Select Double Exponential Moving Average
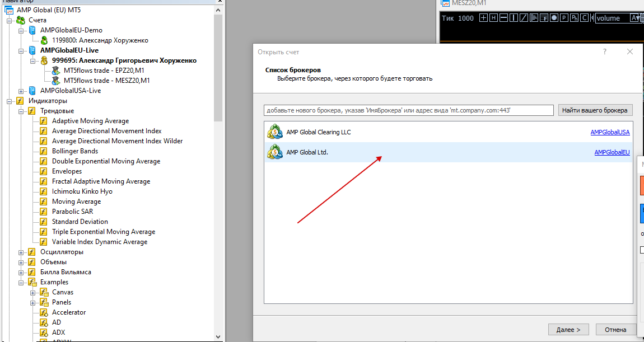 (x=106, y=161)
